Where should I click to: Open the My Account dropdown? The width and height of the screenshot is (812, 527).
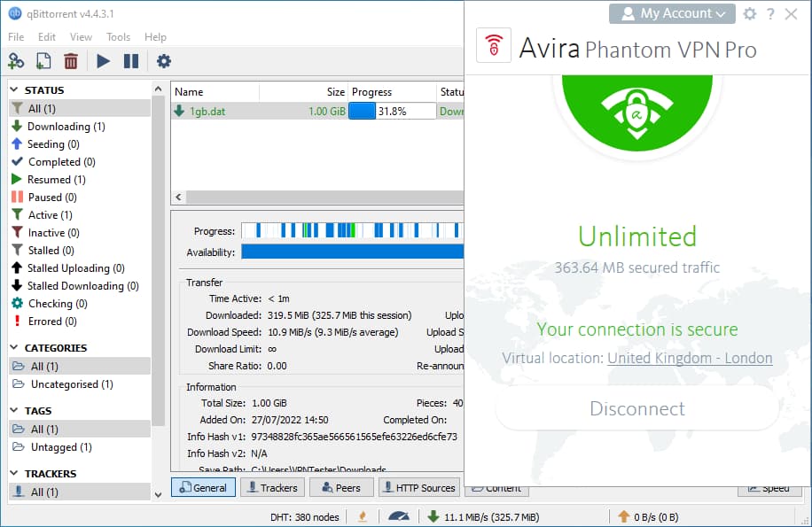tap(672, 13)
